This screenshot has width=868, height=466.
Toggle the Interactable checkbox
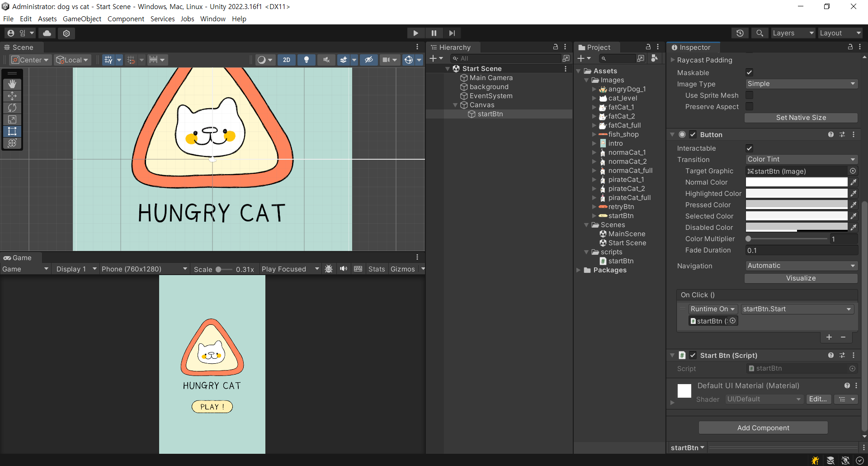tap(750, 148)
